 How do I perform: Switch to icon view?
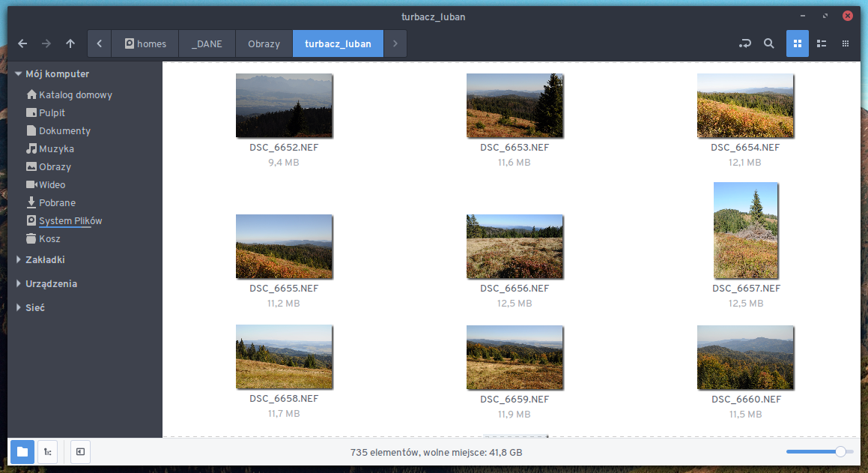coord(798,43)
